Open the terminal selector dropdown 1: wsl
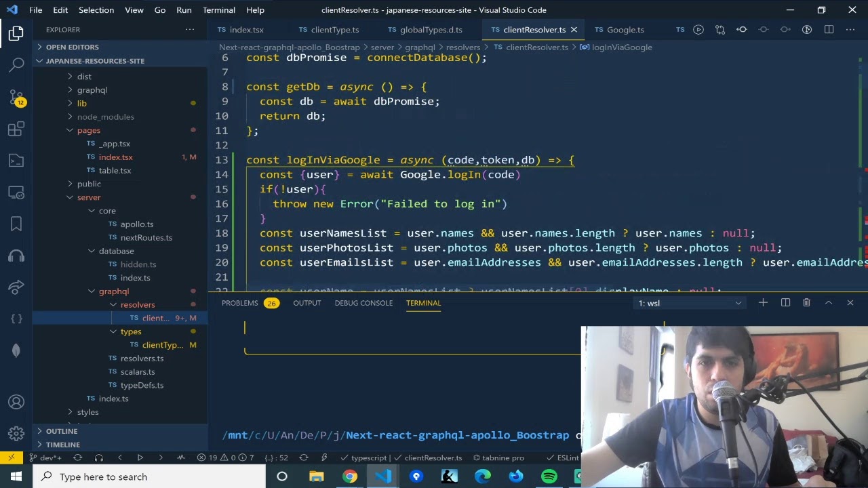 690,303
